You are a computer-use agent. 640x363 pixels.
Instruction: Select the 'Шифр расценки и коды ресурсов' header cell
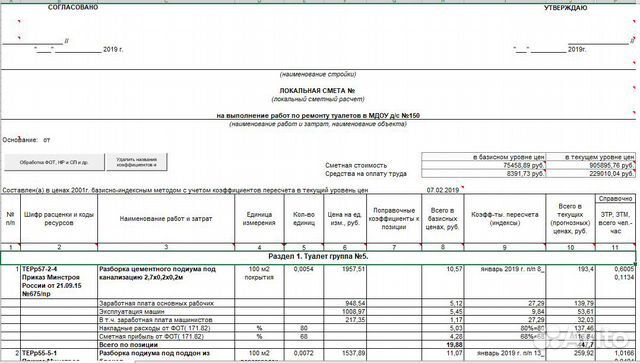(59, 219)
